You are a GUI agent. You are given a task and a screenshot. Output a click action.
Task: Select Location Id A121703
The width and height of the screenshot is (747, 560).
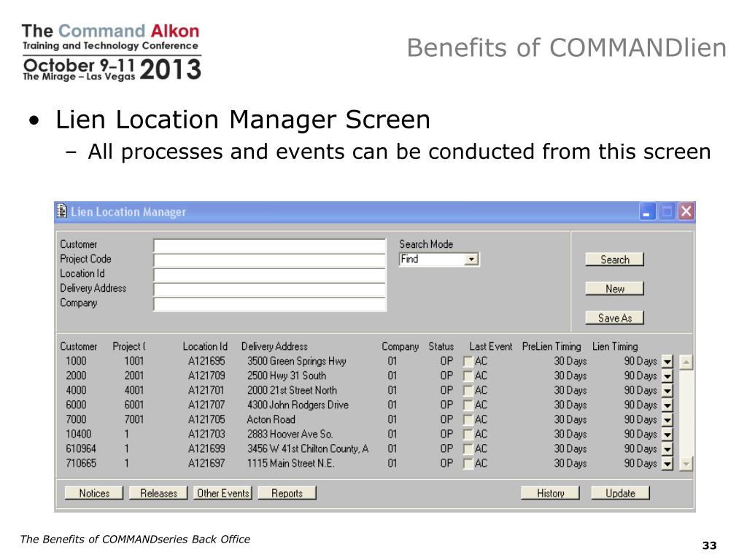coord(206,434)
